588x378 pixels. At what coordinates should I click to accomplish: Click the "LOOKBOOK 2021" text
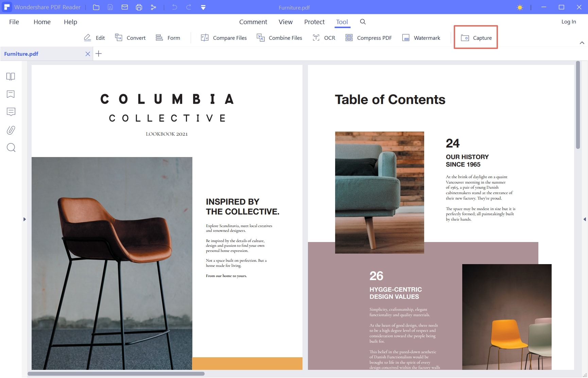tap(167, 134)
